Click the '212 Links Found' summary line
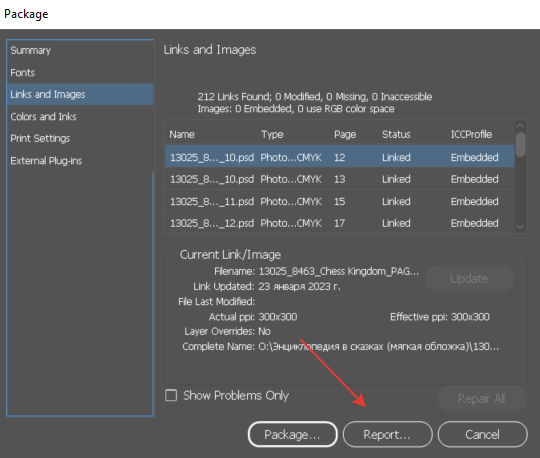 [x=315, y=97]
